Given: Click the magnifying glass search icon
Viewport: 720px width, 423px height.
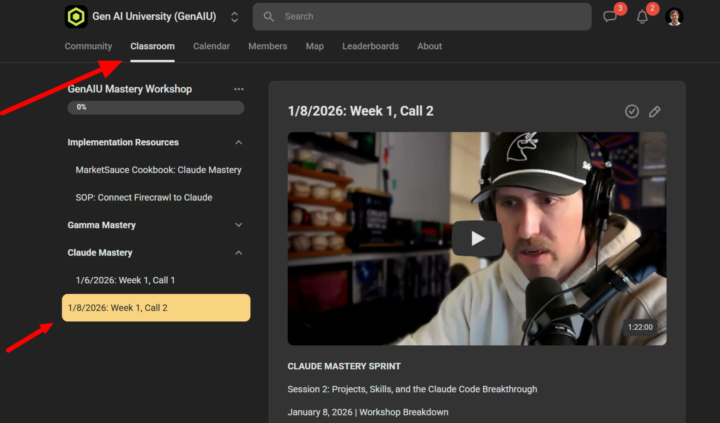Looking at the screenshot, I should [269, 17].
